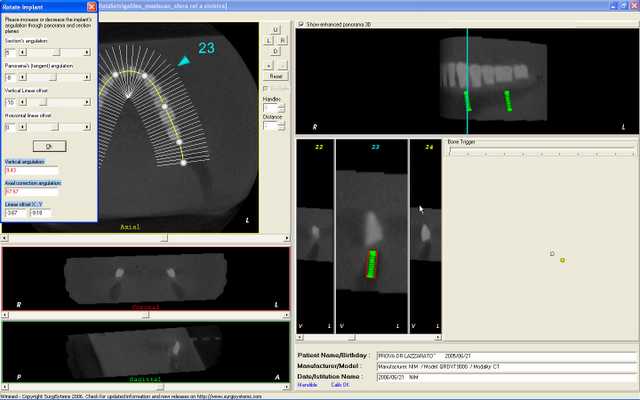Click the Section's angulation slider thumb
Image resolution: width=640 pixels, height=400 pixels.
[x=57, y=52]
